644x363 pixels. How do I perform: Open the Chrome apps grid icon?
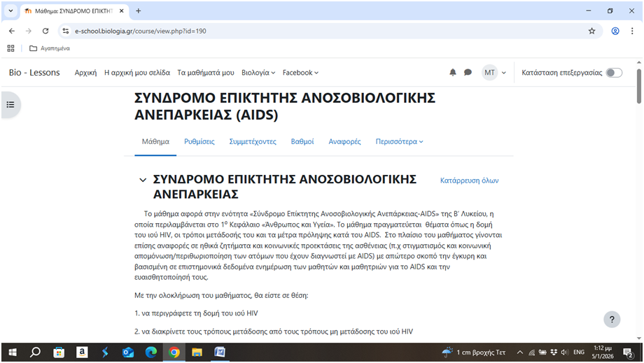tap(10, 48)
